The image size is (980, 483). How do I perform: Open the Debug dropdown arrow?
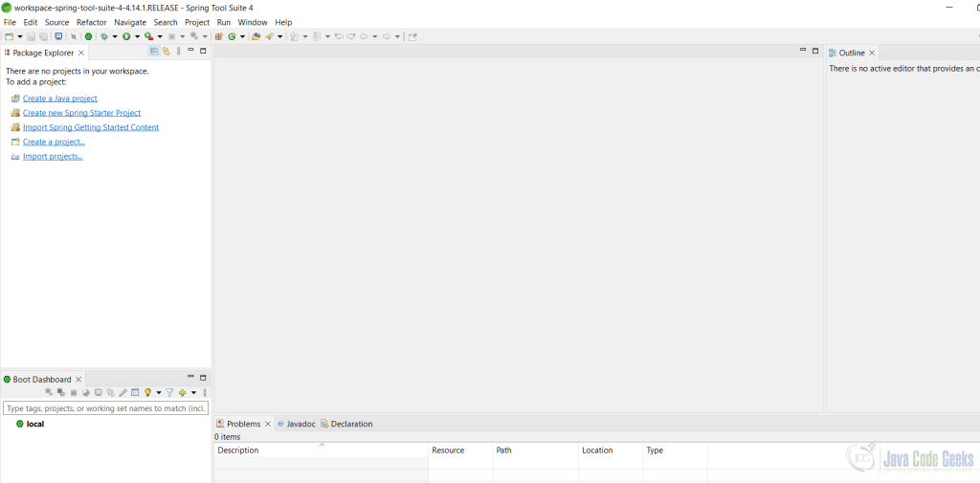point(115,36)
